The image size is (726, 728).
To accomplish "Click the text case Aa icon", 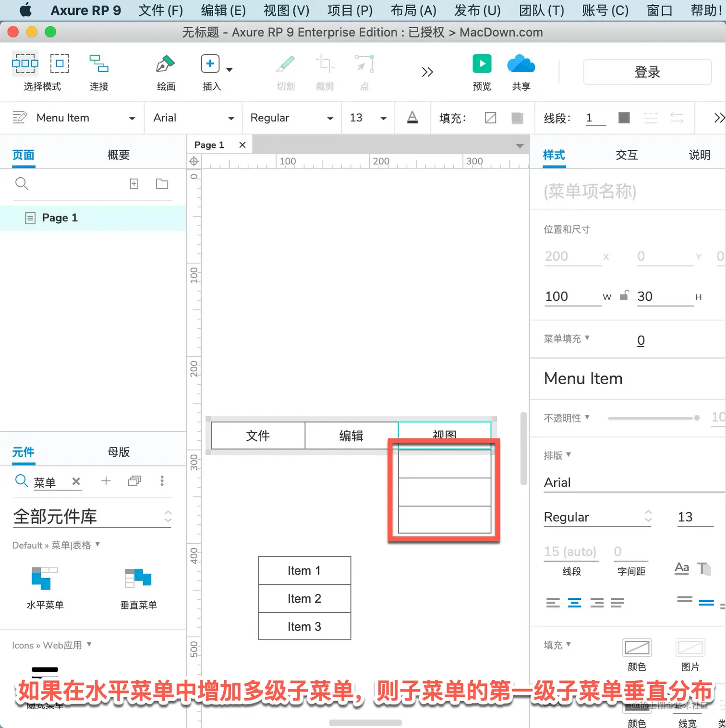I will (x=682, y=568).
